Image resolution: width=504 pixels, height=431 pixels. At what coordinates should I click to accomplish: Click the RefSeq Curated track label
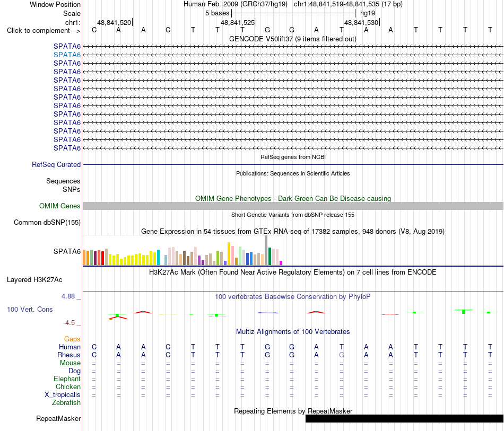[x=56, y=164]
